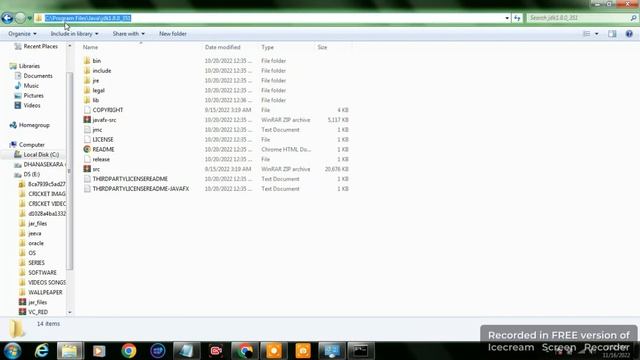Change your view icon button
This screenshot has width=640, height=360.
pyautogui.click(x=587, y=34)
